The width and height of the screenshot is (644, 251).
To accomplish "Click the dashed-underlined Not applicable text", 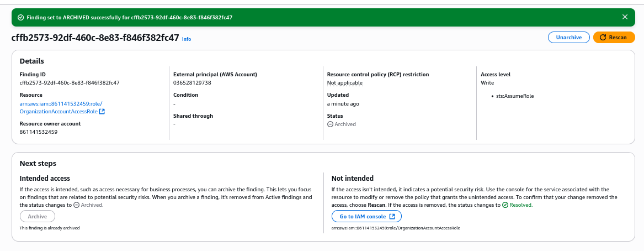I will (344, 83).
